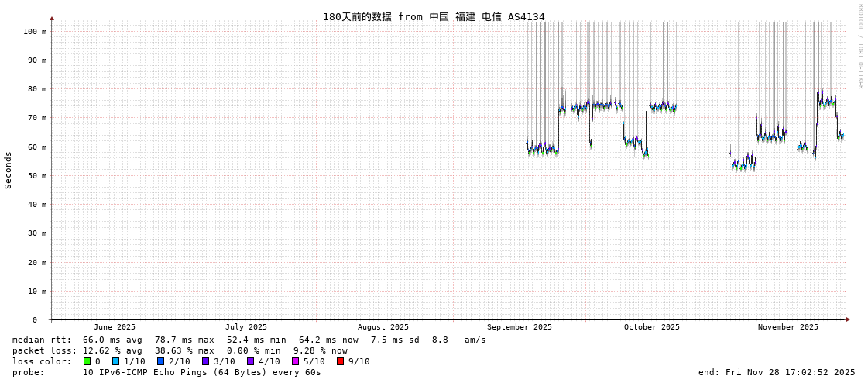This screenshot has height=383, width=868.
Task: Select the September 2025 axis label
Action: pyautogui.click(x=519, y=327)
